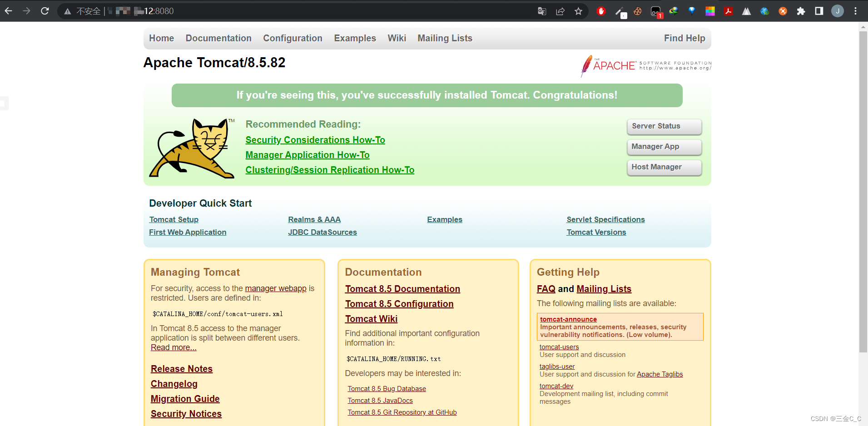The image size is (868, 426).
Task: Reload the Tomcat page
Action: pyautogui.click(x=45, y=11)
